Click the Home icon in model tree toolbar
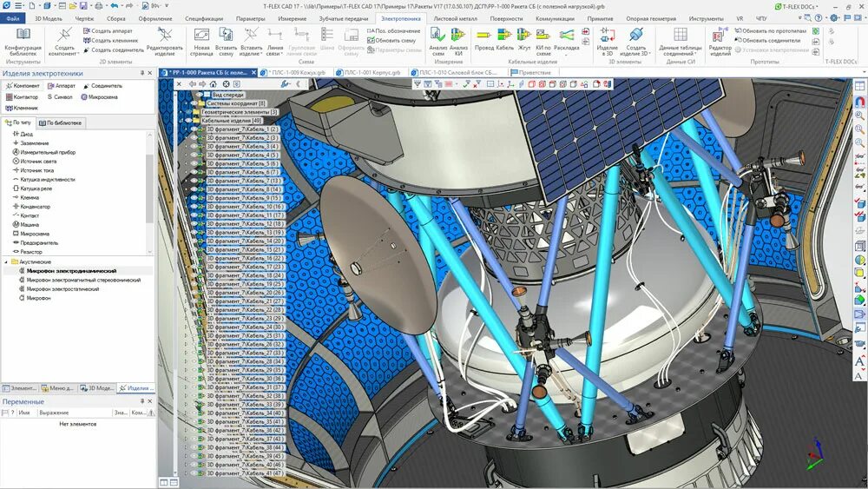 [214, 84]
